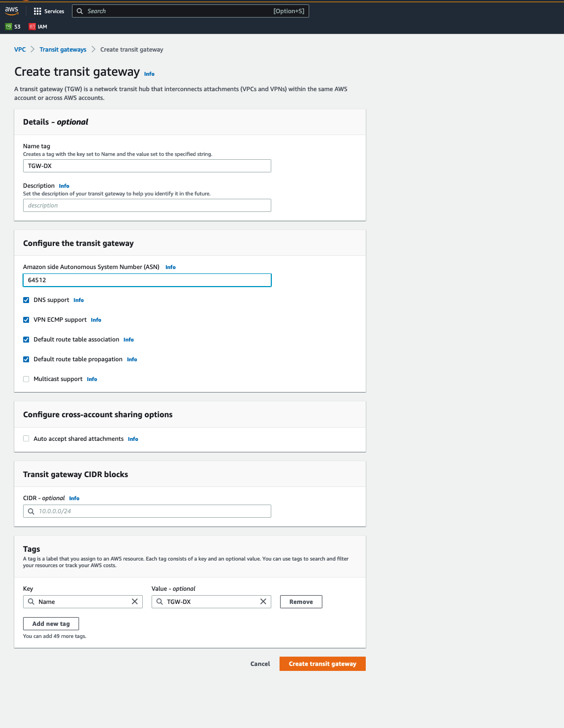564x728 pixels.
Task: Click Add new tag
Action: point(51,623)
